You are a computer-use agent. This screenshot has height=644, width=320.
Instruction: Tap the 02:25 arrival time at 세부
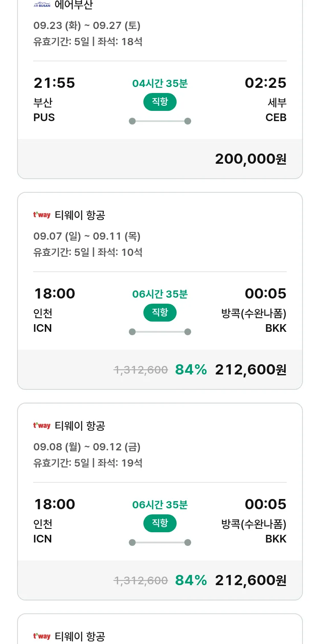(265, 83)
